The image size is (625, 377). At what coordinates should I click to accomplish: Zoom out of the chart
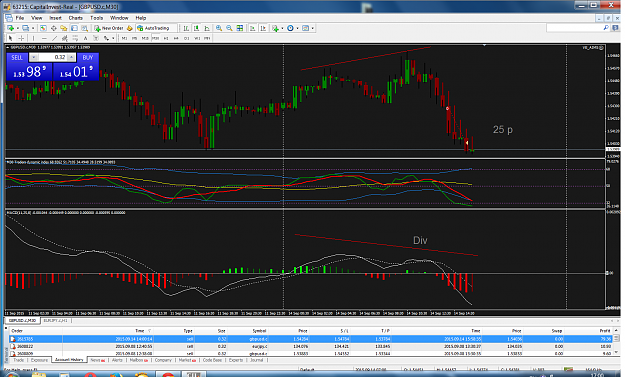tap(229, 28)
